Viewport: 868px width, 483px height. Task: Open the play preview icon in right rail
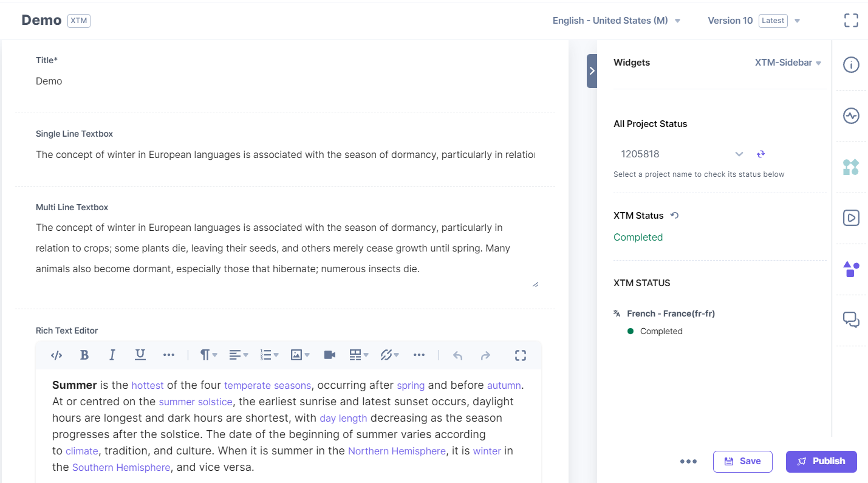tap(851, 218)
